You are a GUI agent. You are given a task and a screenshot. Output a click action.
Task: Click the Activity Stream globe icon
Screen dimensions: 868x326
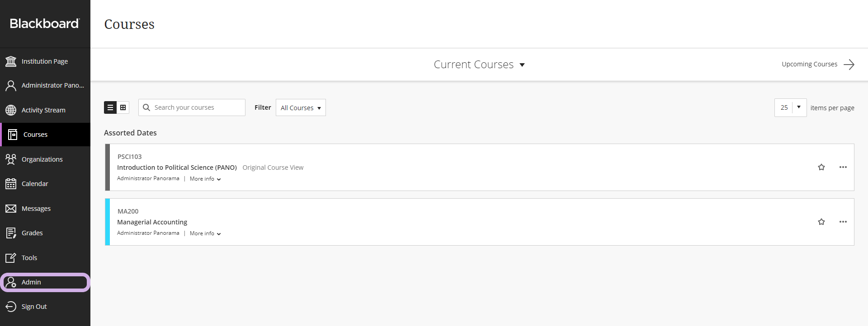tap(11, 110)
